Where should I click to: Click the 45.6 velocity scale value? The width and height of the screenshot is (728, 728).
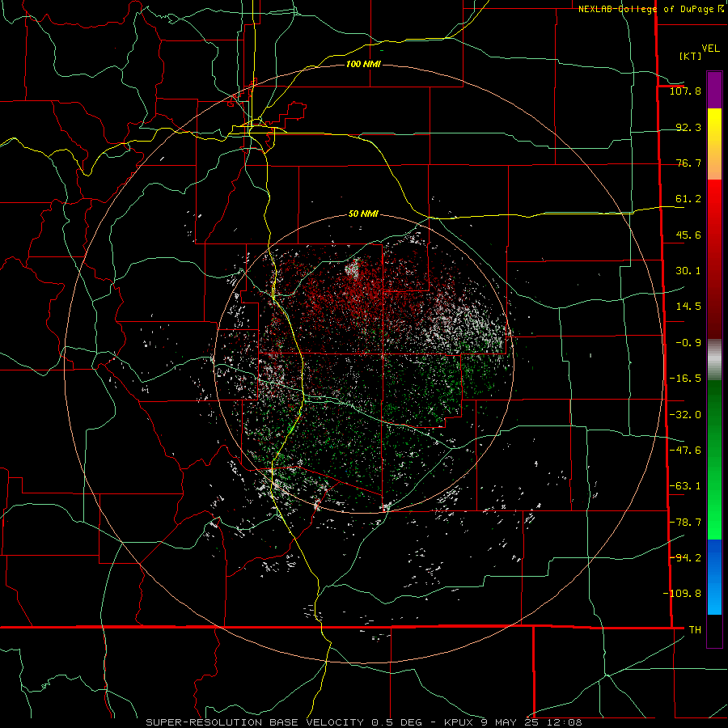click(x=688, y=235)
